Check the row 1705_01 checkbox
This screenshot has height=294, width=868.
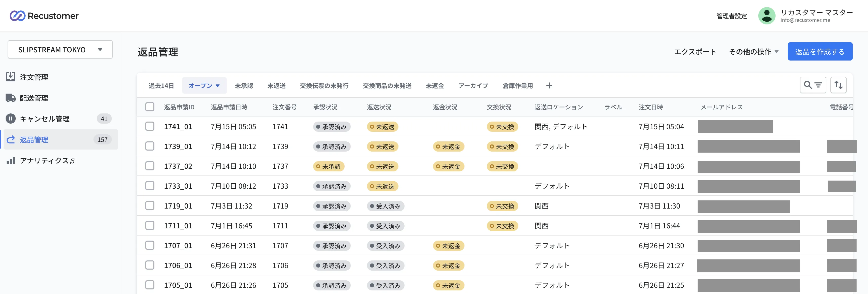click(150, 285)
